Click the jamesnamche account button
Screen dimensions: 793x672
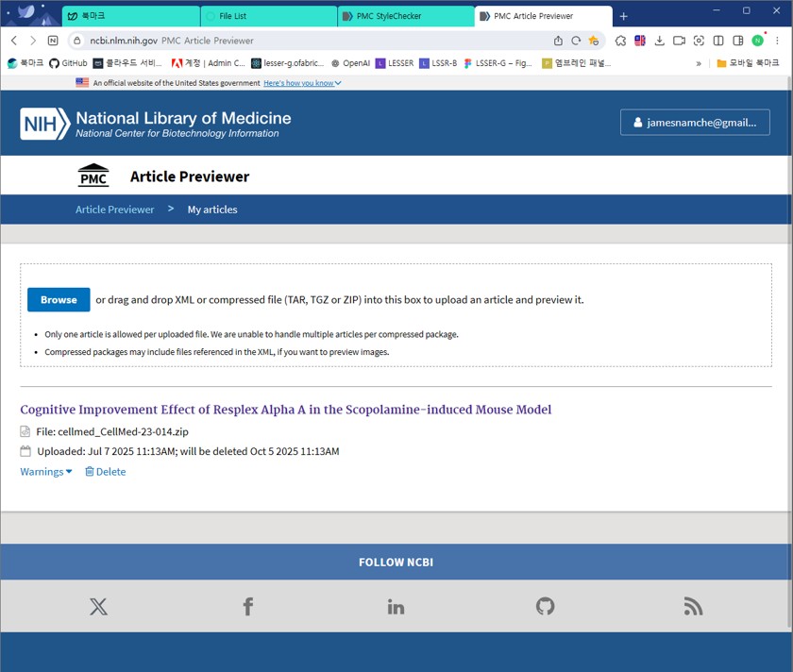(694, 123)
